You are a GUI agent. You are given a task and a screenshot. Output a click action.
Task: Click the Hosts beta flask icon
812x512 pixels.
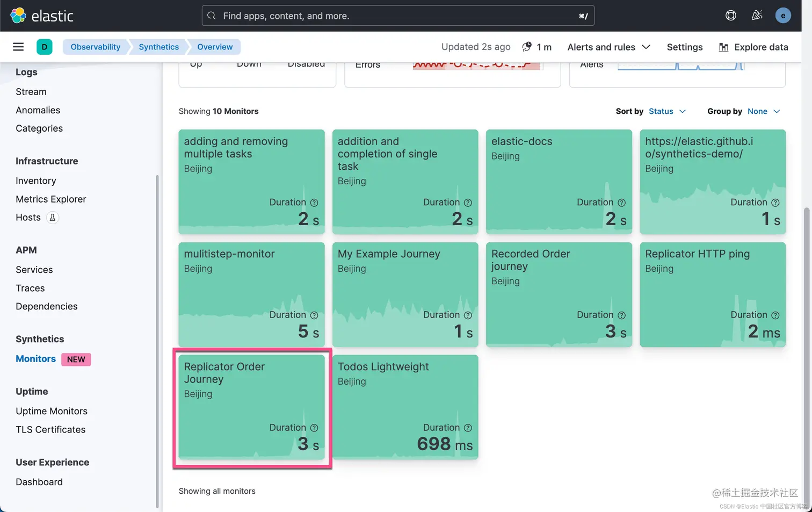pyautogui.click(x=52, y=218)
